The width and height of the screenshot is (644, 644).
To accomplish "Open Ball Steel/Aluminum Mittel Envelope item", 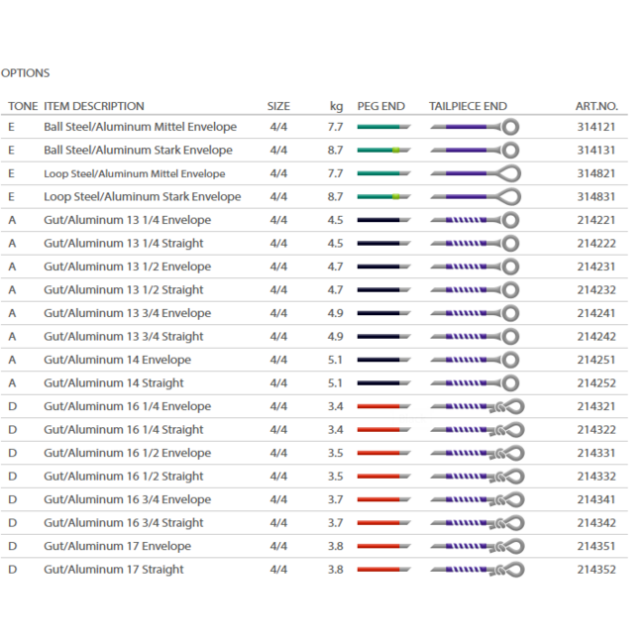I will (140, 127).
